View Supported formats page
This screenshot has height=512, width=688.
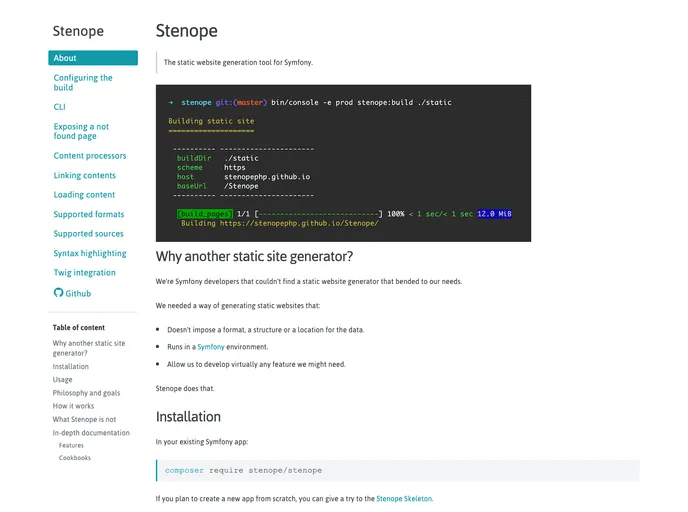[89, 214]
